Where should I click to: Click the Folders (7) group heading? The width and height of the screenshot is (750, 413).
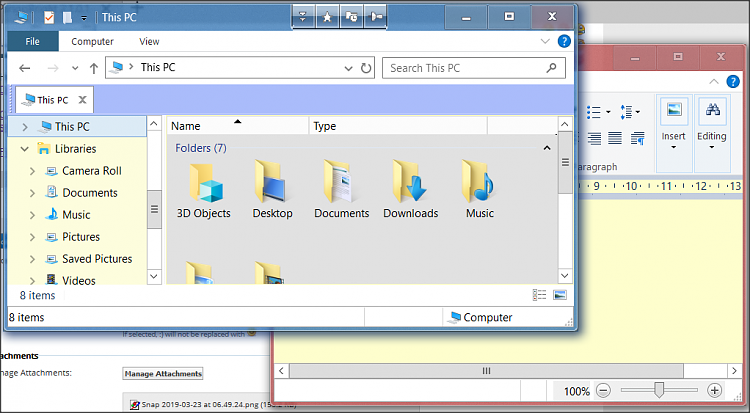click(x=200, y=148)
